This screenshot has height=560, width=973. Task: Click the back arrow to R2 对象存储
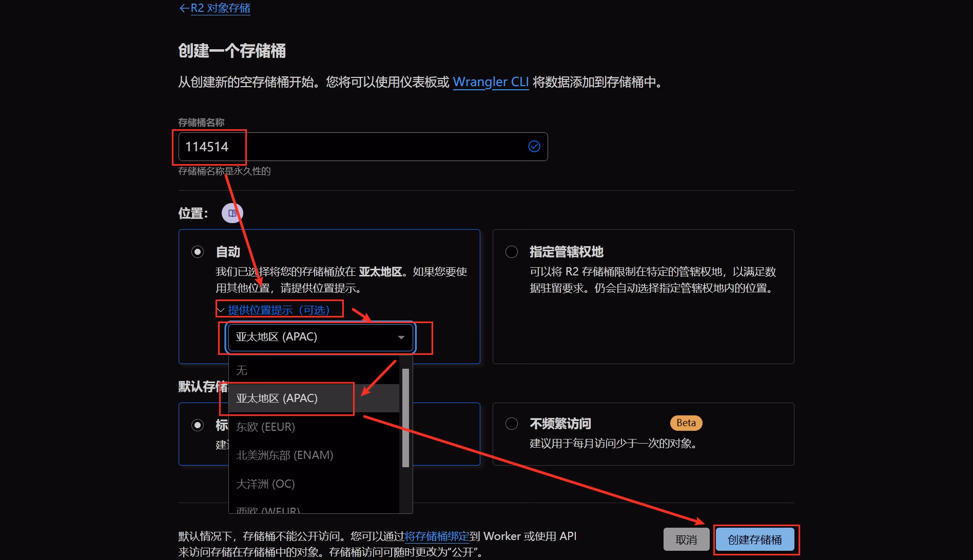click(x=184, y=8)
